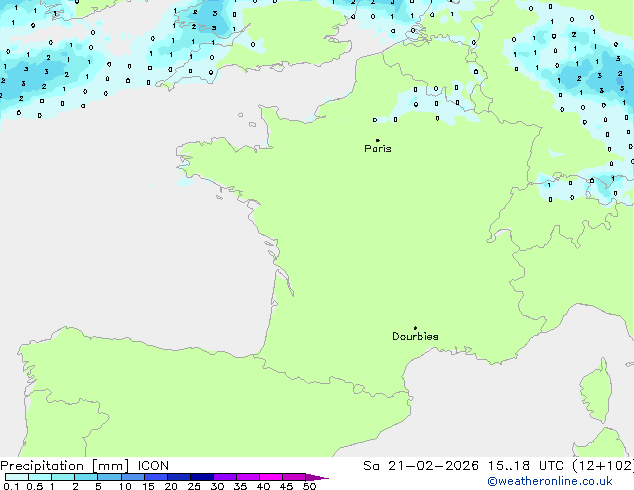634x490 pixels.
Task: Select the 40–45 mm magenta swatch
Action: (x=271, y=477)
